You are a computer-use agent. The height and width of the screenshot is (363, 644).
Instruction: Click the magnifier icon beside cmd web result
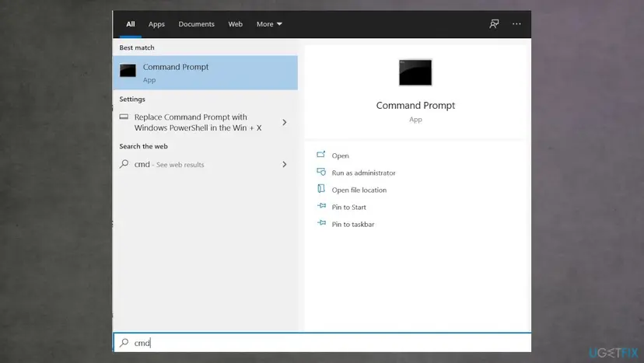point(124,164)
